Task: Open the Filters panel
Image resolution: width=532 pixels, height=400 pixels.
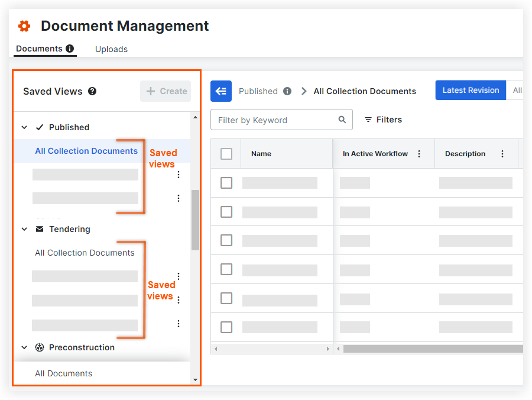Action: pyautogui.click(x=383, y=120)
